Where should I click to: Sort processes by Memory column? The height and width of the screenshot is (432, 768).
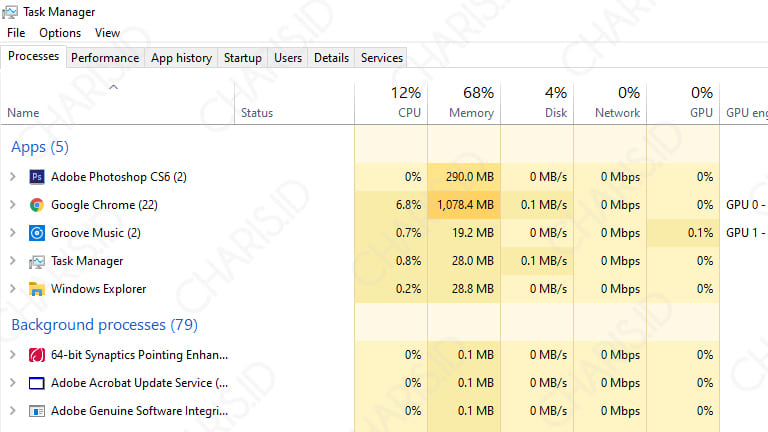[x=464, y=103]
